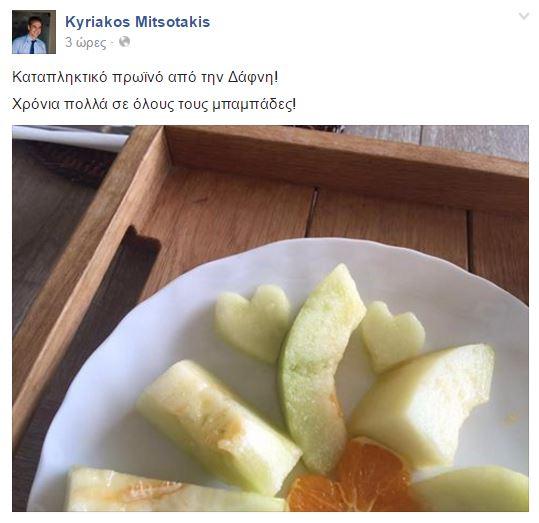Open the Kyriakos Mitsotakis profile name link

pyautogui.click(x=138, y=22)
